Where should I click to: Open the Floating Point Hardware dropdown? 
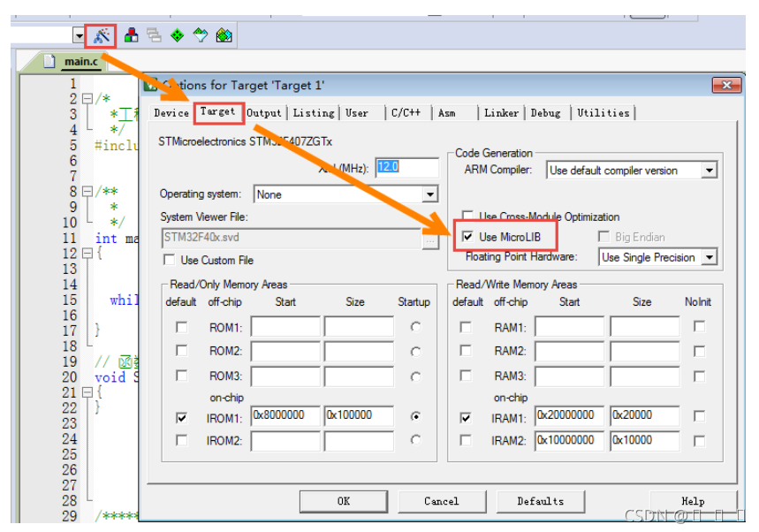tap(710, 257)
